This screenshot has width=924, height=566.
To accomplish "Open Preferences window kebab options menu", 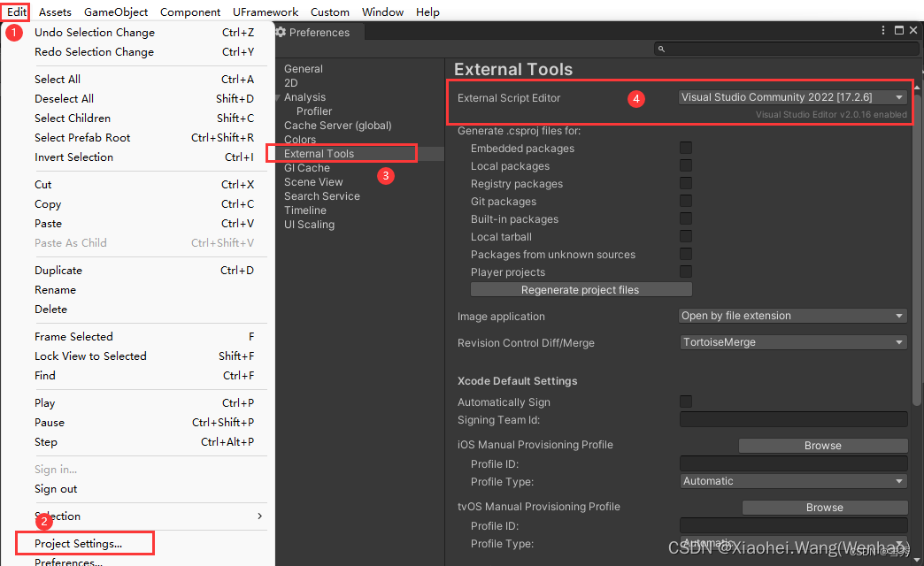I will 882,30.
